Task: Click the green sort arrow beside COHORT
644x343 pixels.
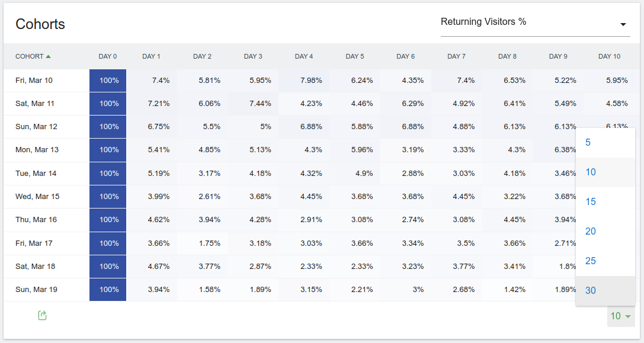Action: [x=49, y=57]
